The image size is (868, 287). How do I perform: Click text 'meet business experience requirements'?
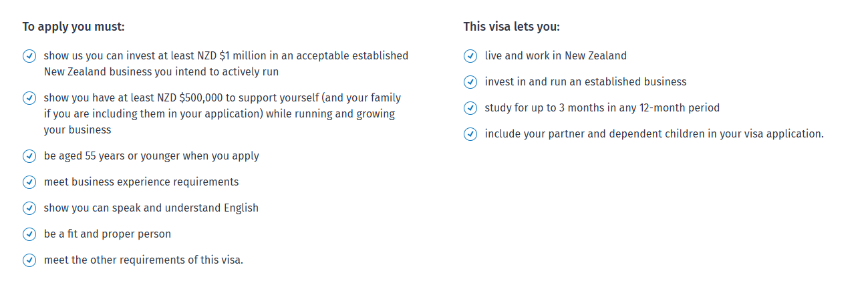[141, 182]
